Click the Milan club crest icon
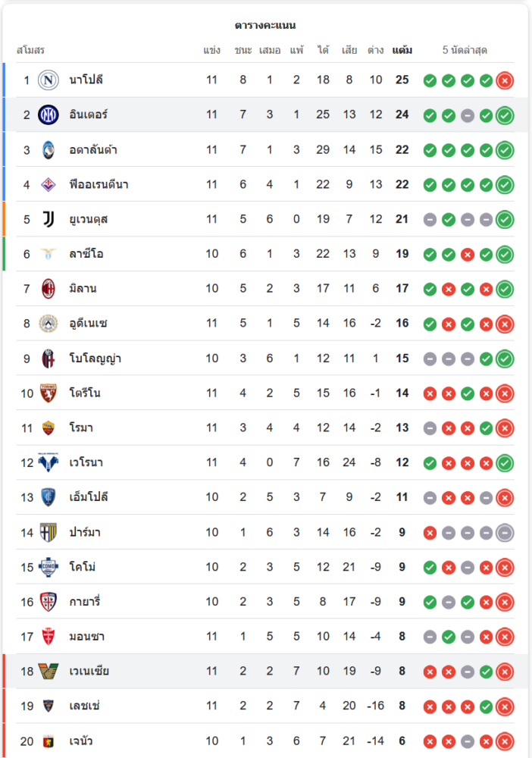Image resolution: width=532 pixels, height=758 pixels. pyautogui.click(x=49, y=289)
